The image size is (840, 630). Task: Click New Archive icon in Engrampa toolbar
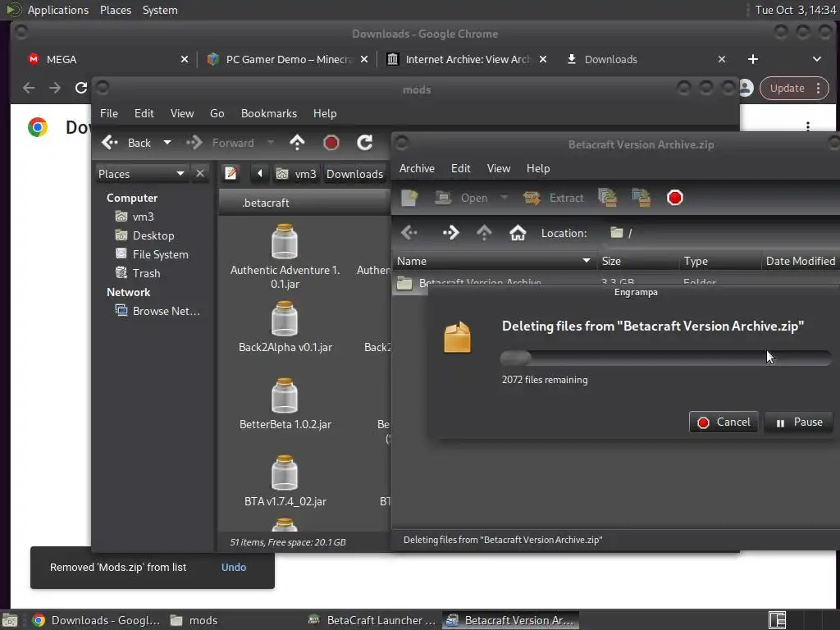409,198
